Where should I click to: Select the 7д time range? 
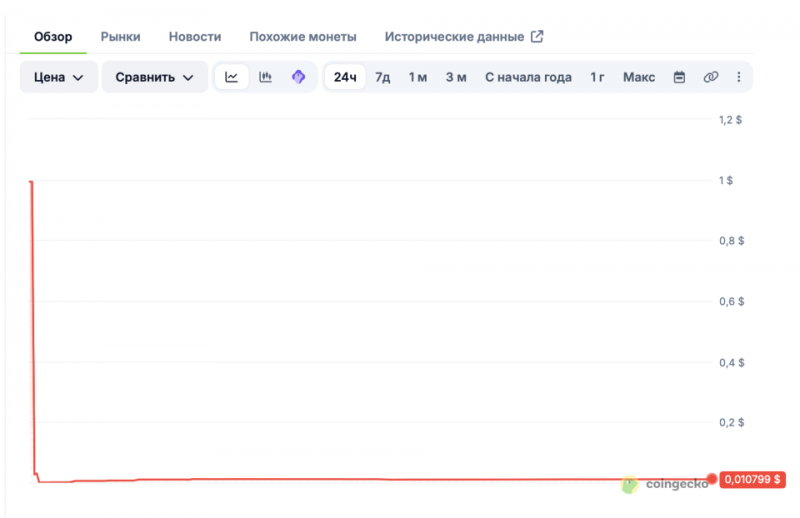pyautogui.click(x=383, y=77)
